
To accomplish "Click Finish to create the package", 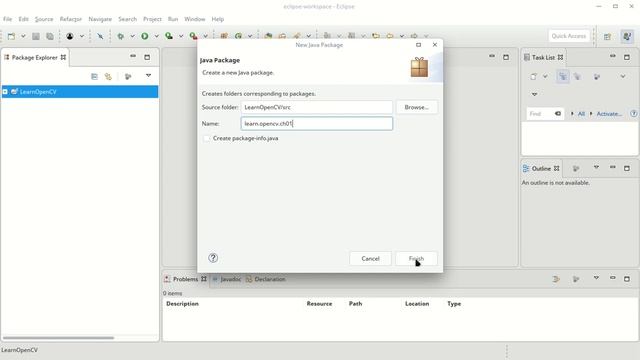I will coord(416,258).
